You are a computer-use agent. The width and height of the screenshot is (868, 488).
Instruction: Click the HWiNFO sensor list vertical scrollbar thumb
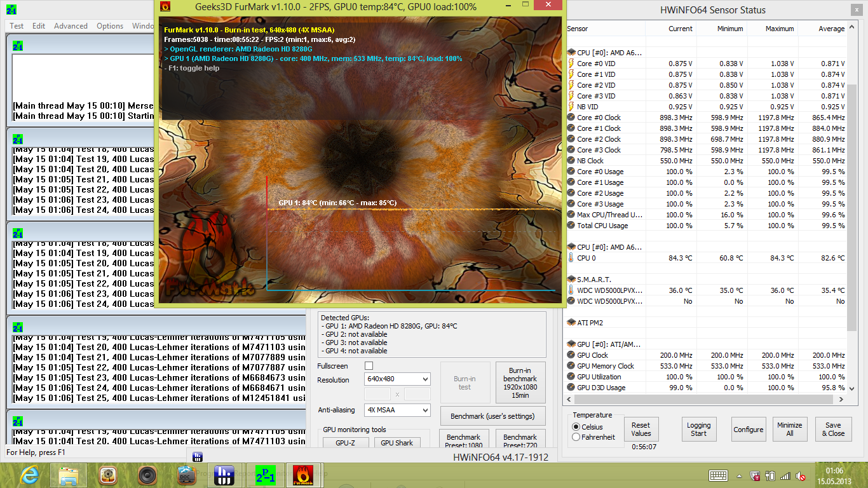tap(853, 207)
